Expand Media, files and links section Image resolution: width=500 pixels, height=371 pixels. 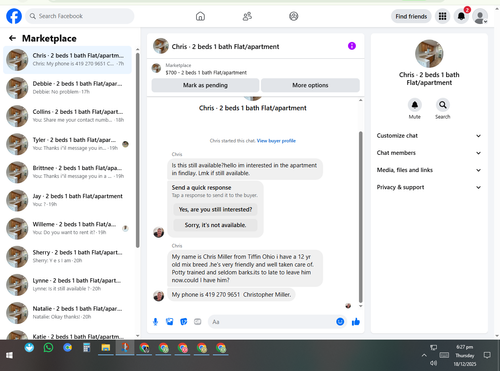[x=429, y=170]
